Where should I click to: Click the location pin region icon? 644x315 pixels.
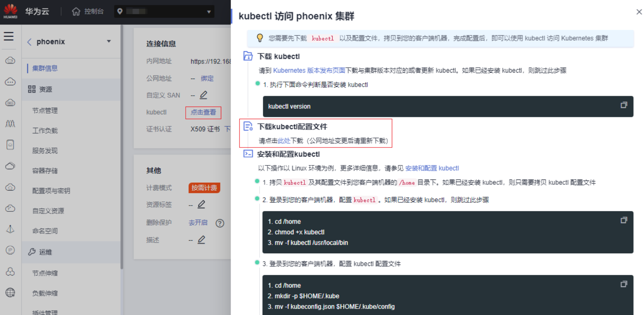[120, 12]
